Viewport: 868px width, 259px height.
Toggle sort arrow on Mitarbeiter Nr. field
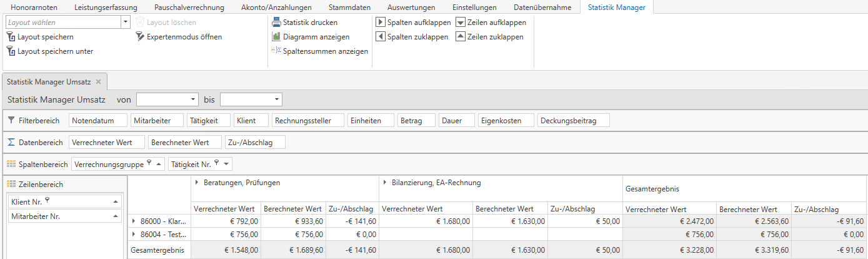(x=116, y=216)
